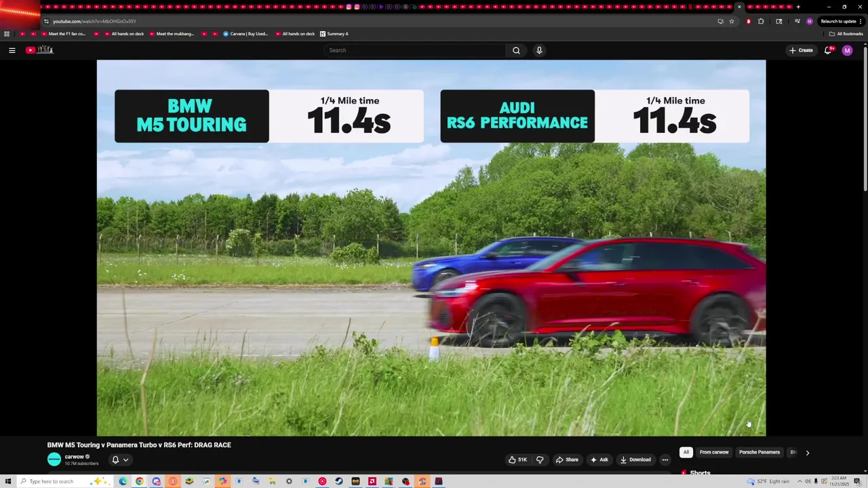Open Microsoft Edge from the taskbar
Viewport: 868px width, 488px height.
coord(123,481)
